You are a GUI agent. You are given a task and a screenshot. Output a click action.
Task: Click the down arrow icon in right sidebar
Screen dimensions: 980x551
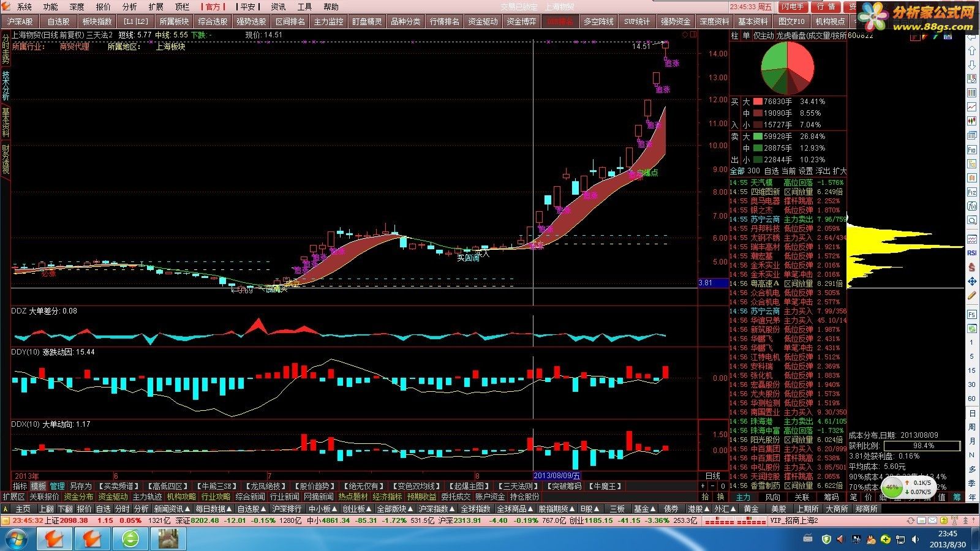click(971, 65)
